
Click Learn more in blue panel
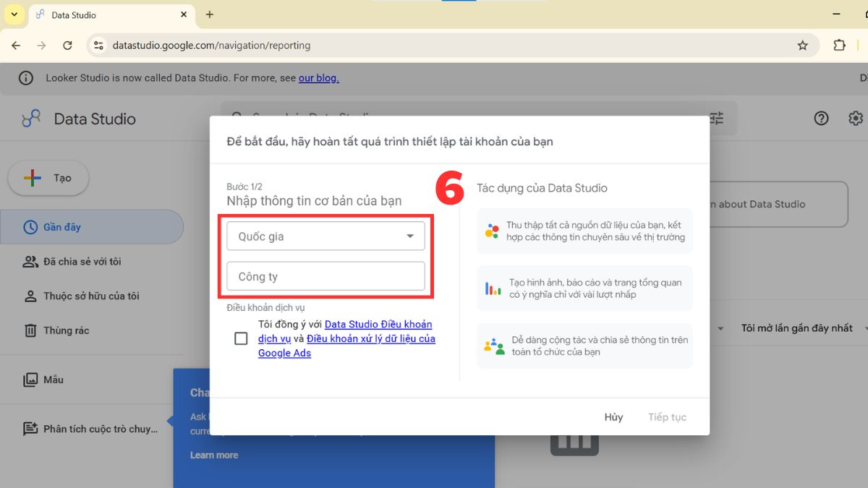click(214, 455)
